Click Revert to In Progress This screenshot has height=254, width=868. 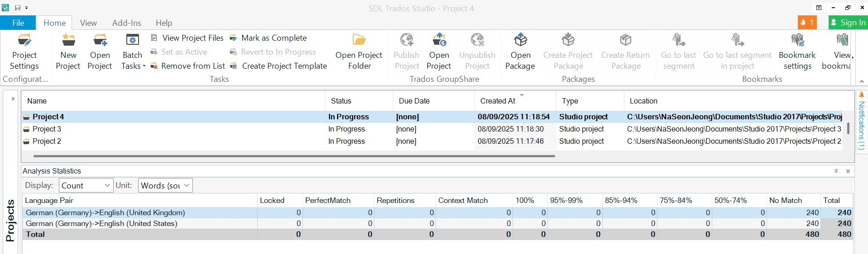[x=273, y=52]
